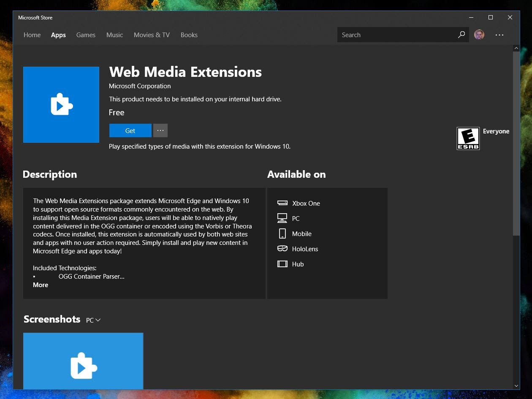The height and width of the screenshot is (399, 532).
Task: Click the HoloLens headset icon
Action: (x=282, y=249)
